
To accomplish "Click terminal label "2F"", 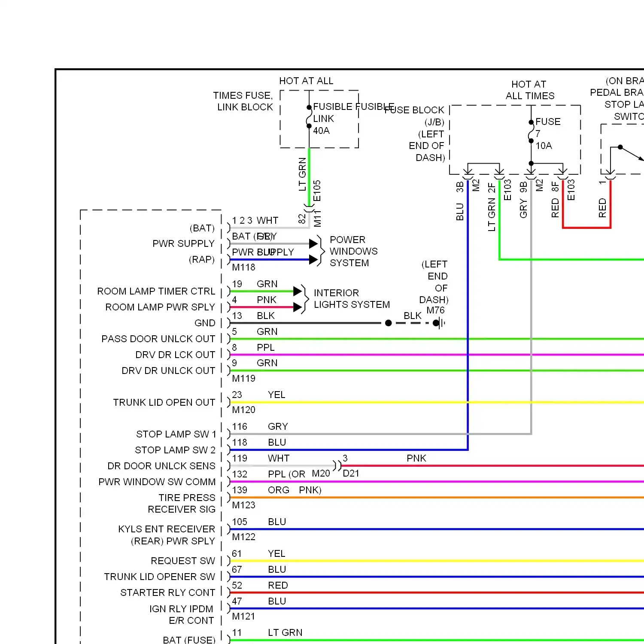I will [x=492, y=188].
